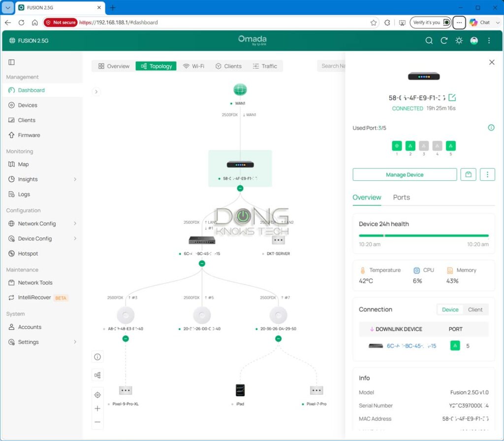Open the global search magnifier icon
Screen dimensions: 504x441
[429, 40]
